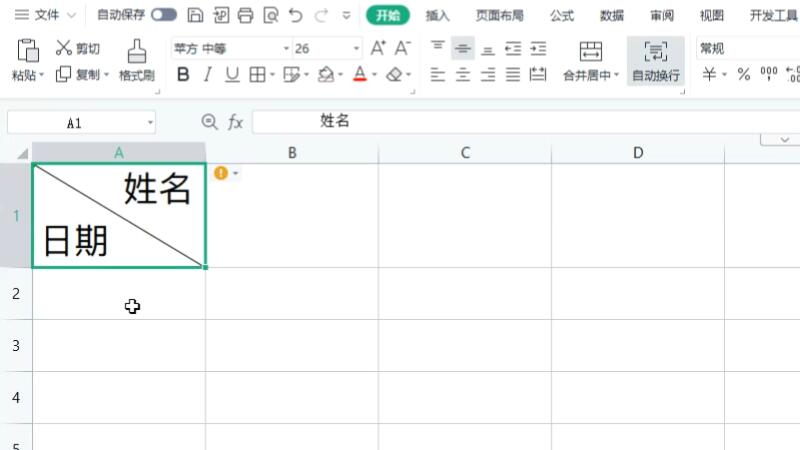Screen dimensions: 800x450
Task: Apply currency ¥ format
Action: 709,74
